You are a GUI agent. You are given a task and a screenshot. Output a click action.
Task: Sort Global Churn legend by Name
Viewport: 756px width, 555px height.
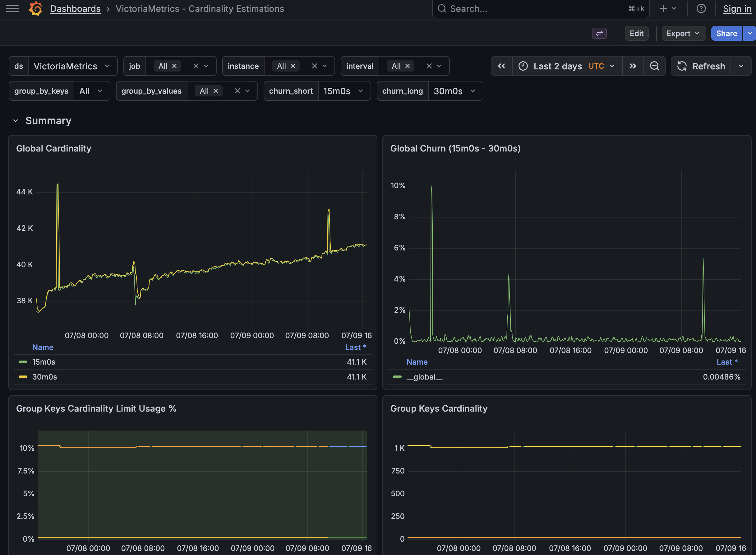(x=417, y=362)
